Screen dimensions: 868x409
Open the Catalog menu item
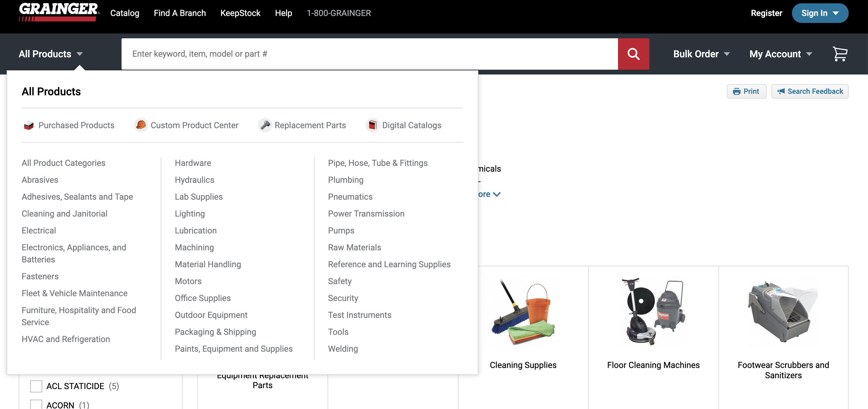tap(125, 13)
